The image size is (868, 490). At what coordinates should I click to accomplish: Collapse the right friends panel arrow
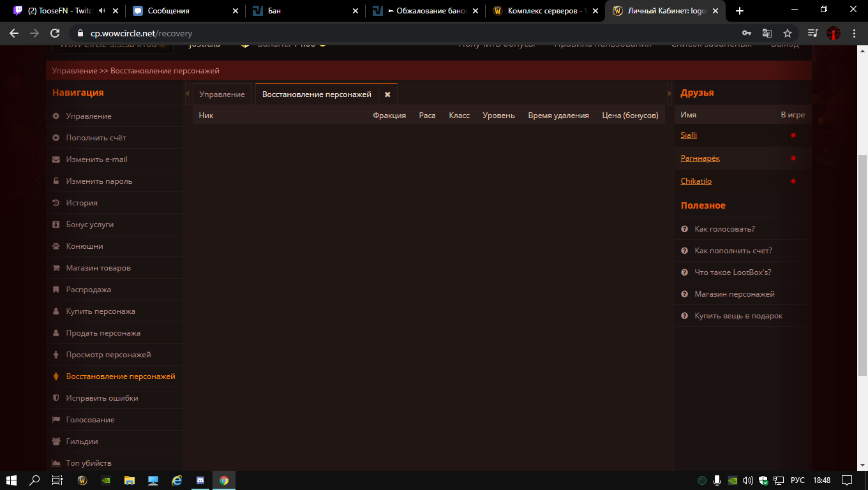pos(670,94)
